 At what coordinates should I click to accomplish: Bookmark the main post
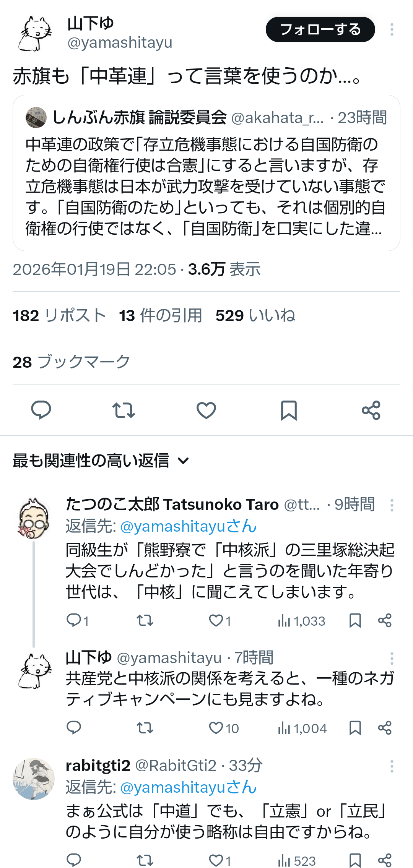tap(289, 410)
